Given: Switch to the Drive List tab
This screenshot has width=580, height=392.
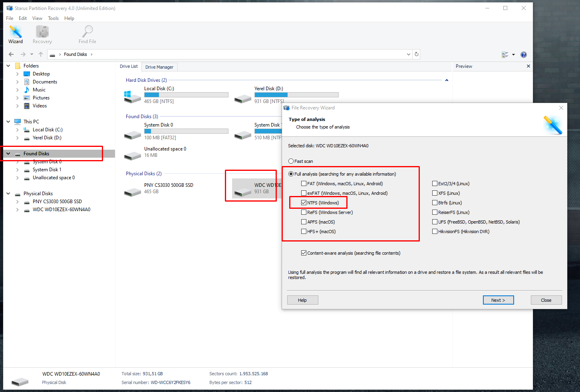Looking at the screenshot, I should pos(129,66).
